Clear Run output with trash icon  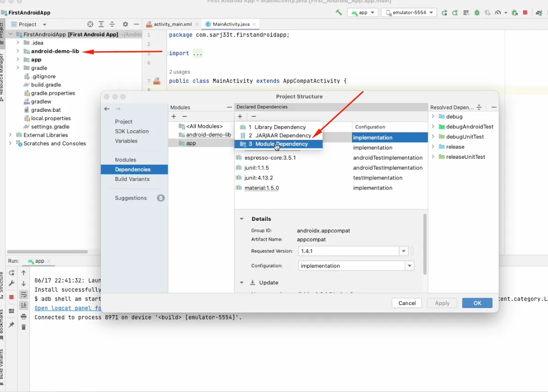(x=23, y=327)
